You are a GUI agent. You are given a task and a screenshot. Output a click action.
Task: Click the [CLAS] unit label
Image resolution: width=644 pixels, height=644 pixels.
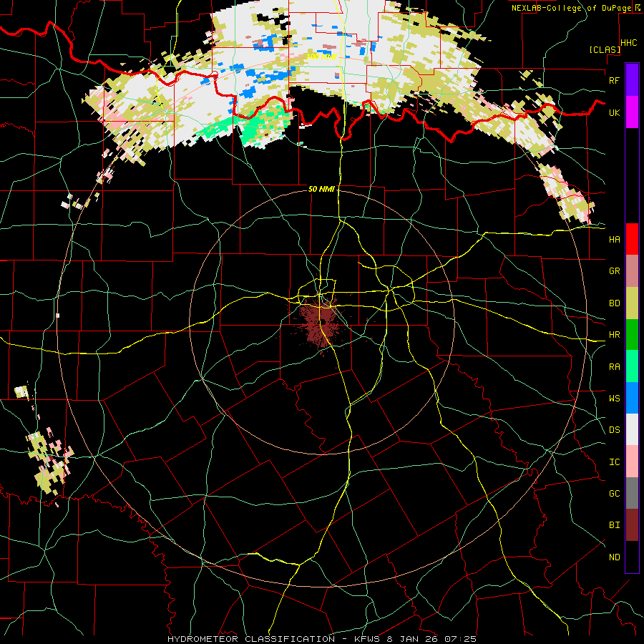[x=605, y=49]
